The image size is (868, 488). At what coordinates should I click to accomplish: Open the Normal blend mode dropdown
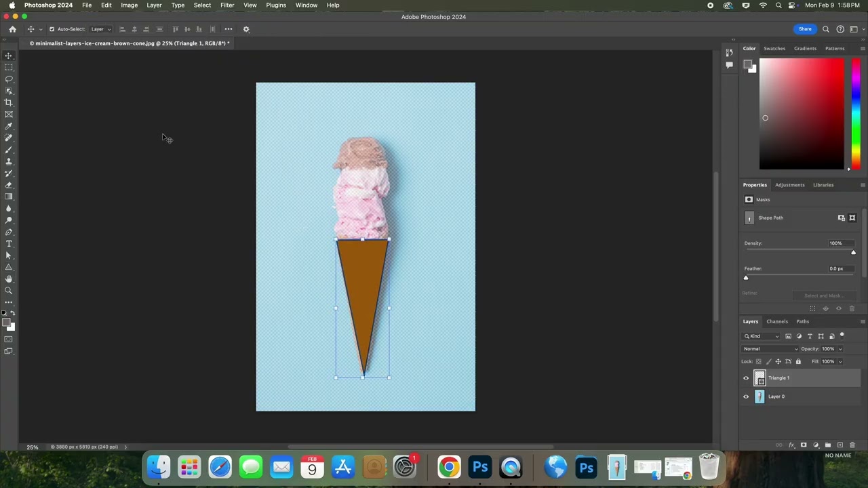[771, 349]
